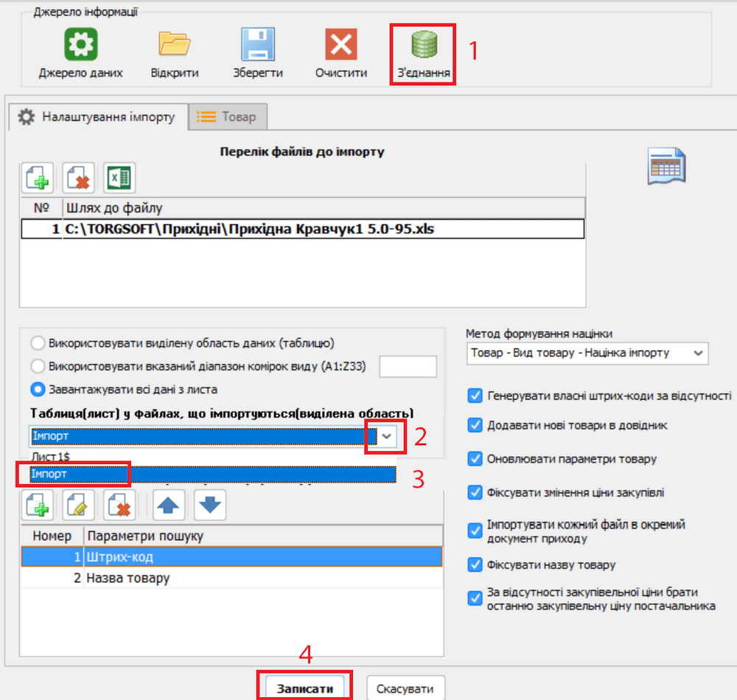The height and width of the screenshot is (700, 737).
Task: Click the cell range input field
Action: click(x=407, y=366)
